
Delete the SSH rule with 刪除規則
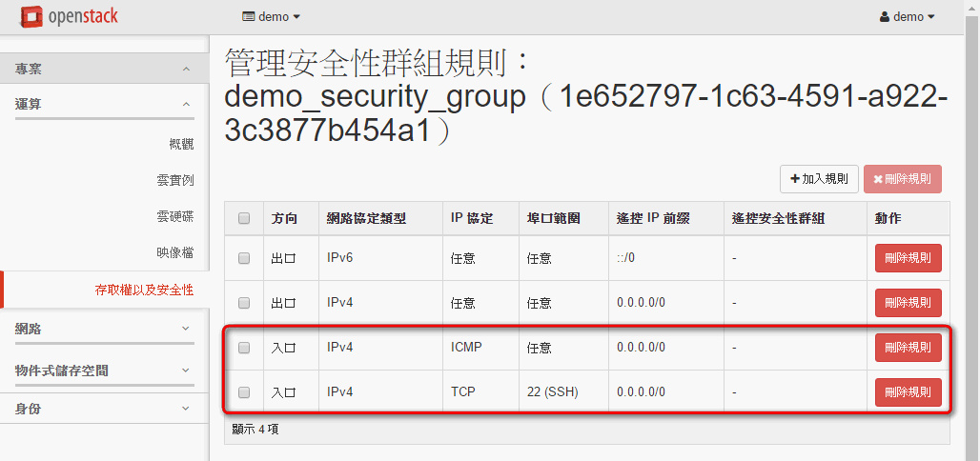(x=909, y=392)
